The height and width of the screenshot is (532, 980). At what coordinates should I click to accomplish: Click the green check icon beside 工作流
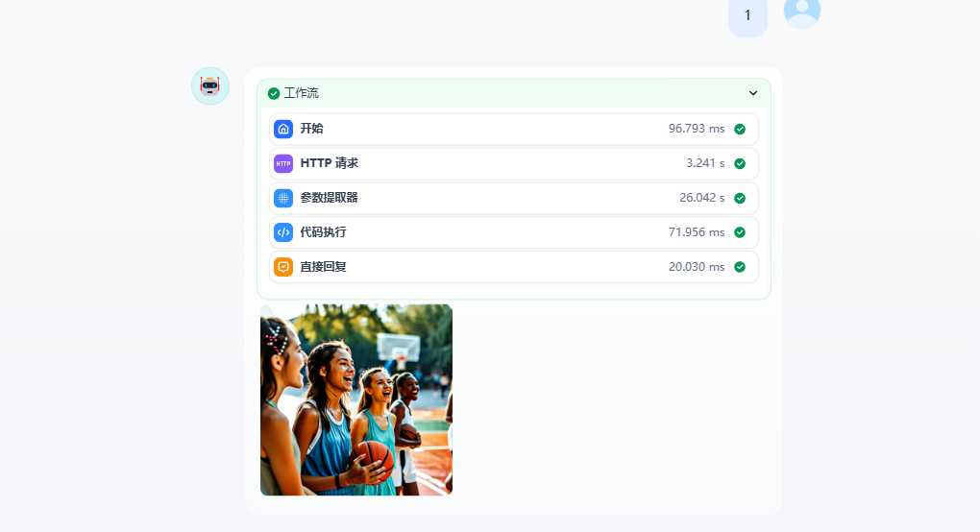[x=274, y=93]
